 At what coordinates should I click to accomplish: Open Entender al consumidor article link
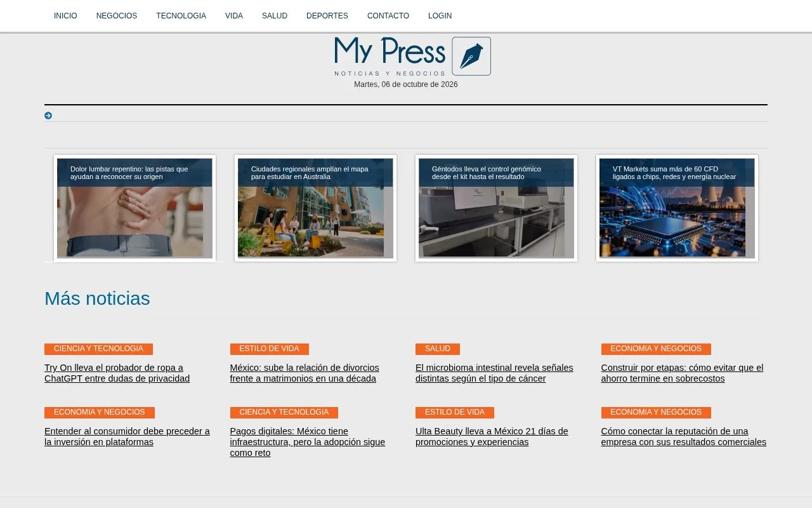[127, 437]
